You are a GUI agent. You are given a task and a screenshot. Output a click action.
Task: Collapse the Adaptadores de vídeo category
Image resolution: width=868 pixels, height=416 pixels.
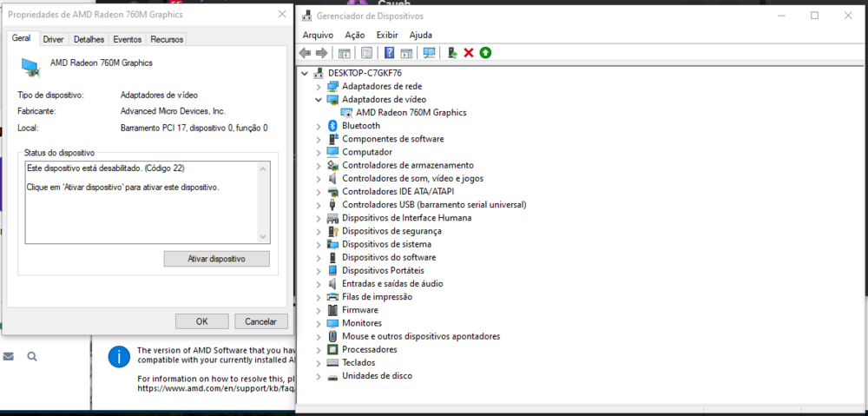(319, 100)
